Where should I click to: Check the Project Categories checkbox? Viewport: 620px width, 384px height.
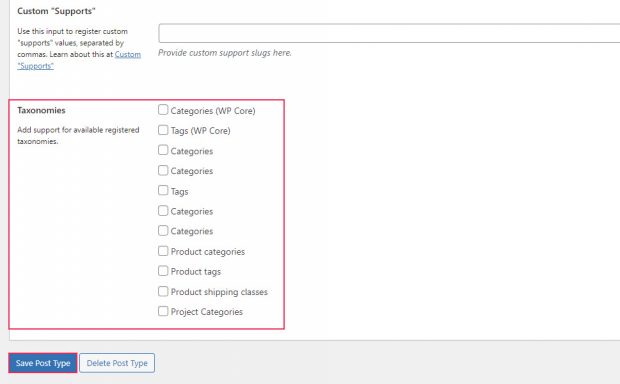click(163, 311)
